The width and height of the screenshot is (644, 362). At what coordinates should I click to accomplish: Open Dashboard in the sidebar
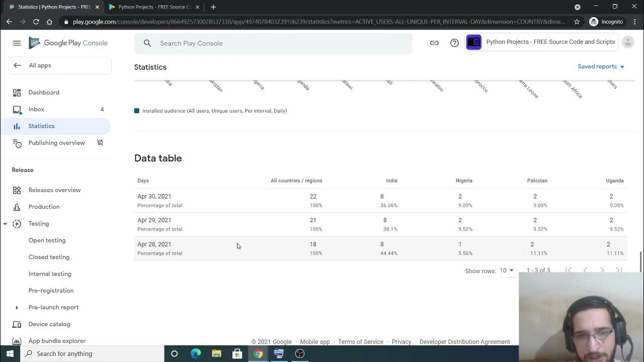coord(44,93)
